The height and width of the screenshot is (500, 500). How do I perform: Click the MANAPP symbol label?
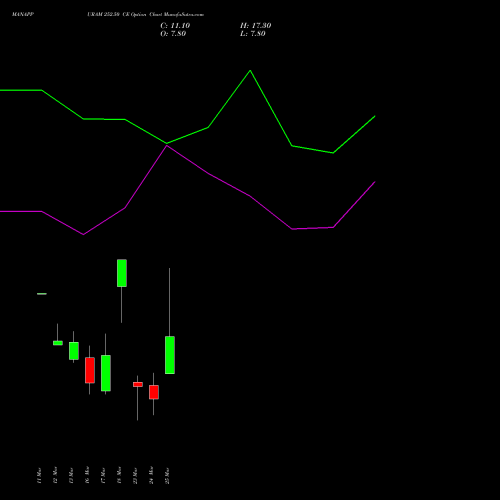click(x=23, y=15)
